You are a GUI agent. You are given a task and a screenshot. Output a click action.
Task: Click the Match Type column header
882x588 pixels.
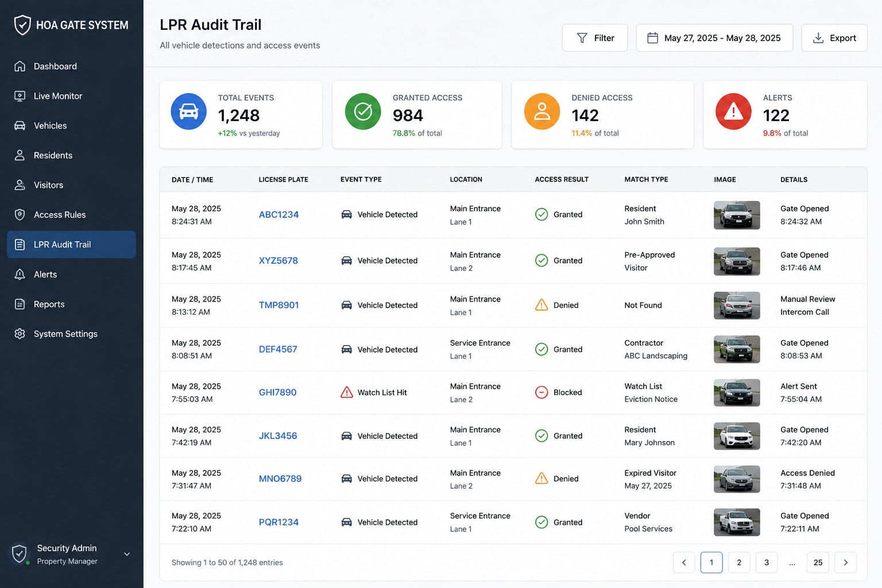click(646, 180)
